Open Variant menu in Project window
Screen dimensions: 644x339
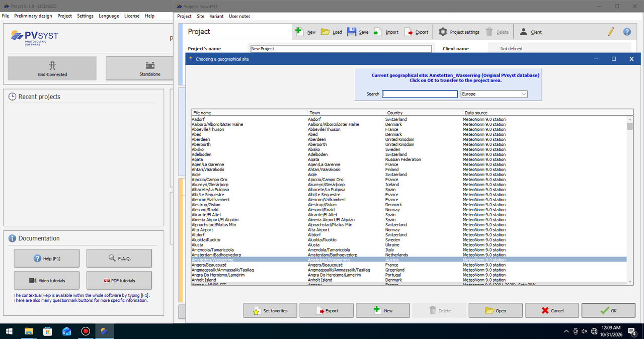click(x=216, y=16)
